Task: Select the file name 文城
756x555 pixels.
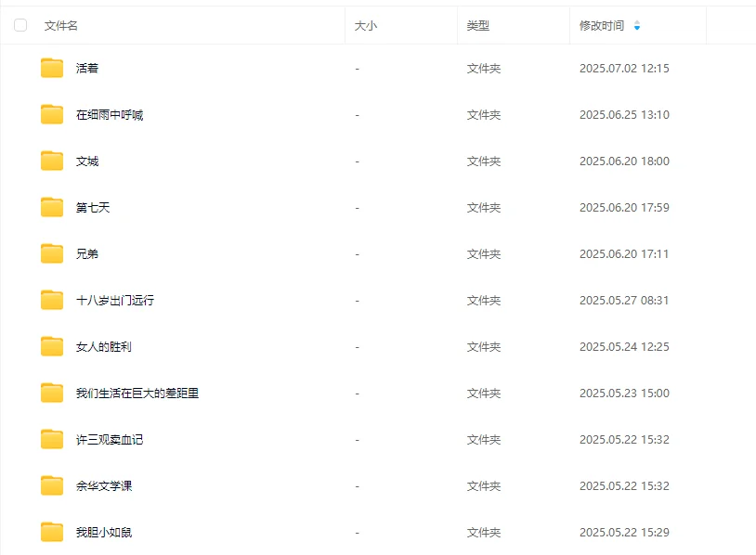Action: pos(87,161)
